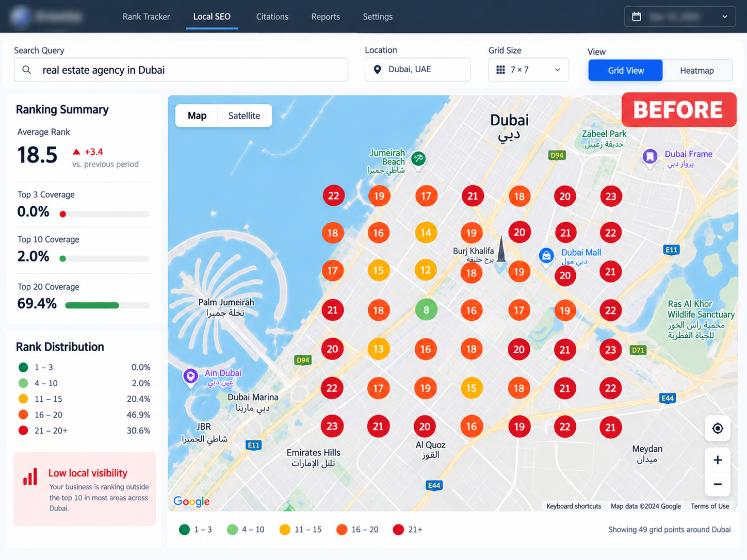Click Map data ©2024 Google text
Screen dimensions: 747x560
[x=646, y=506]
